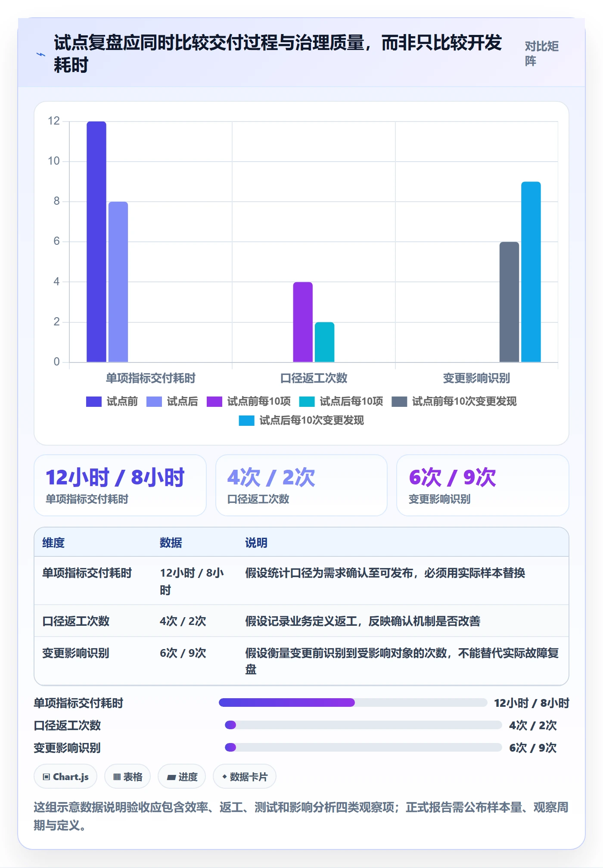Image resolution: width=603 pixels, height=868 pixels.
Task: Click the Chart.js tag chip
Action: point(65,777)
